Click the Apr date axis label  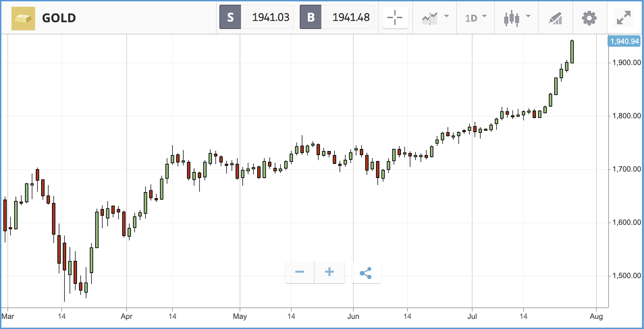(x=127, y=317)
